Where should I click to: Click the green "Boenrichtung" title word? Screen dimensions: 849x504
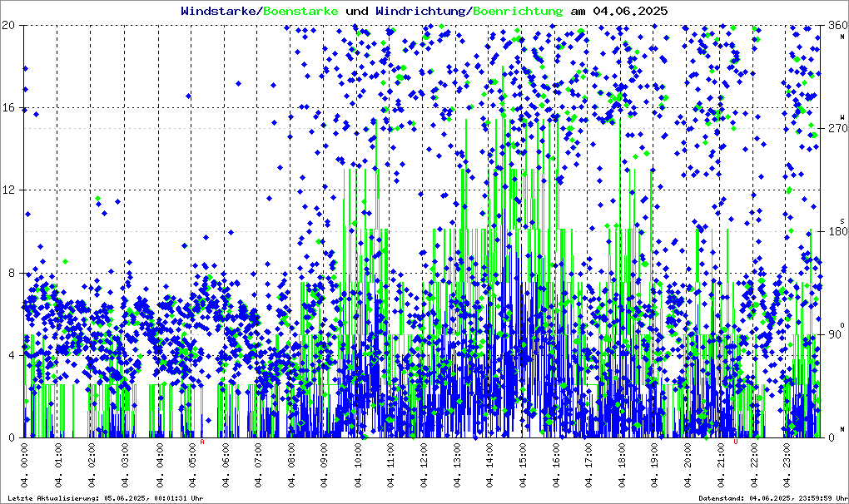[x=519, y=12]
